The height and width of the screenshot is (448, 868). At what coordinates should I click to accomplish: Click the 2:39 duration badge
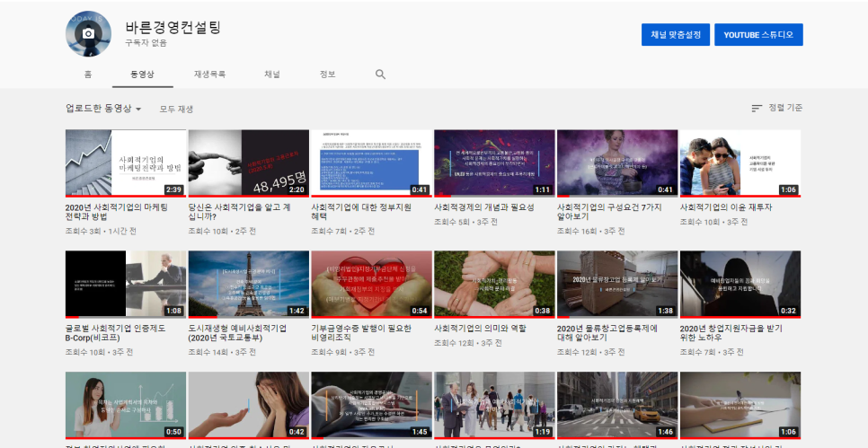pos(173,189)
